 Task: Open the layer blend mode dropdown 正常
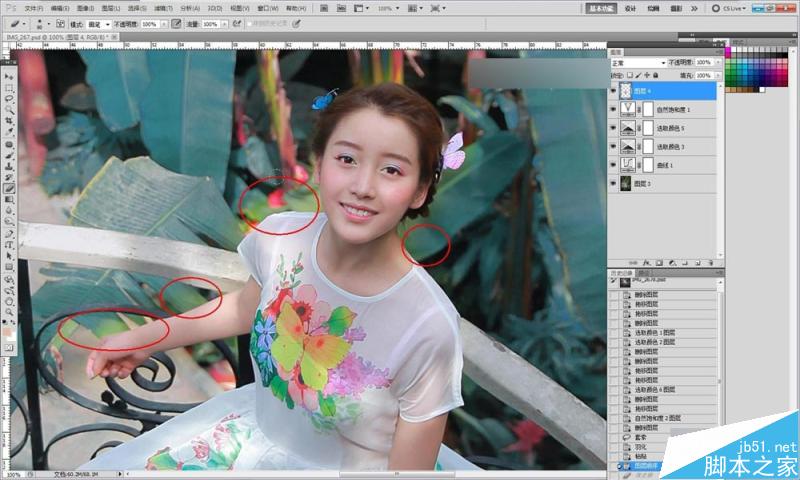click(638, 63)
